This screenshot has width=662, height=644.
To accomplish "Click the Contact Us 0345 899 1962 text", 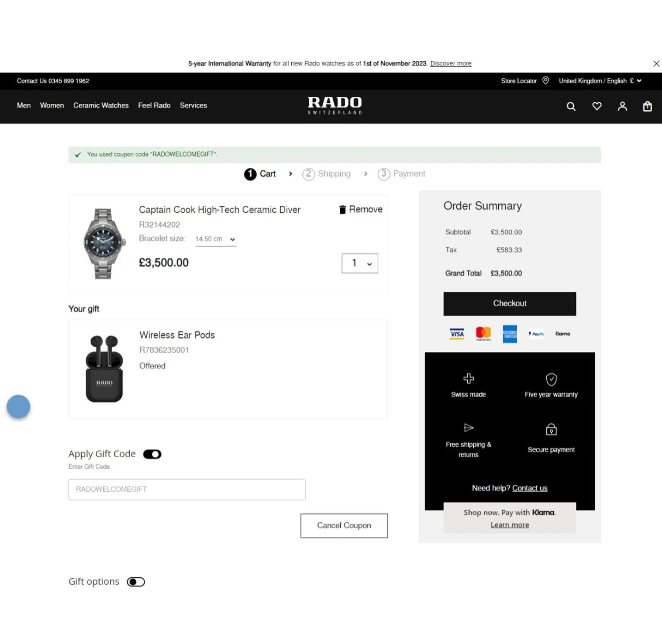I will [x=53, y=81].
